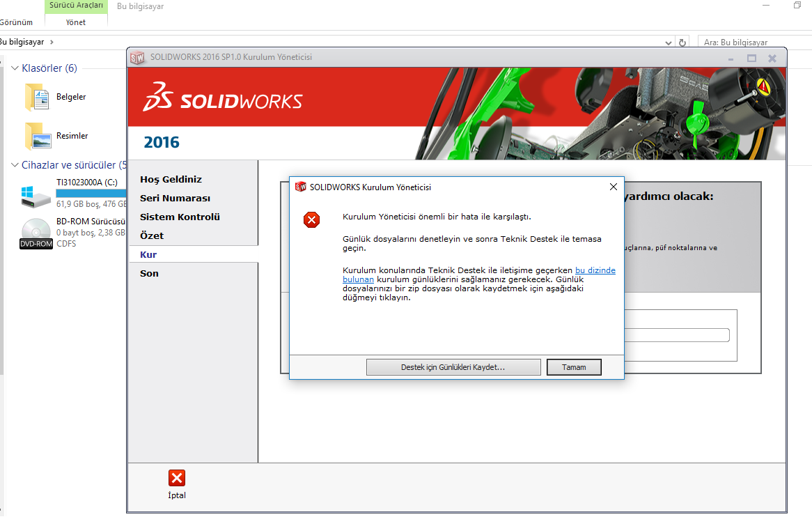Click the 'SOLIDWORKS 2016 SP1.0 Kurulum Yöneticisi' title

(231, 57)
